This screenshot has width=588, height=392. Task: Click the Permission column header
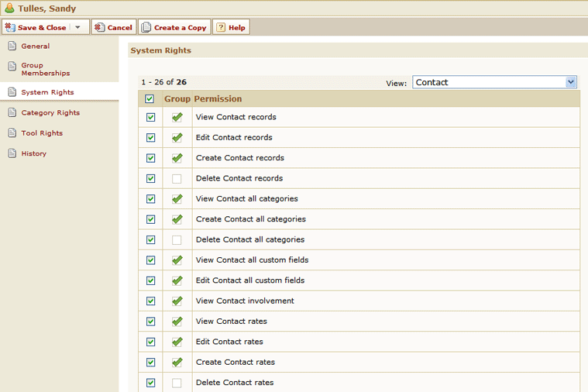[x=218, y=98]
